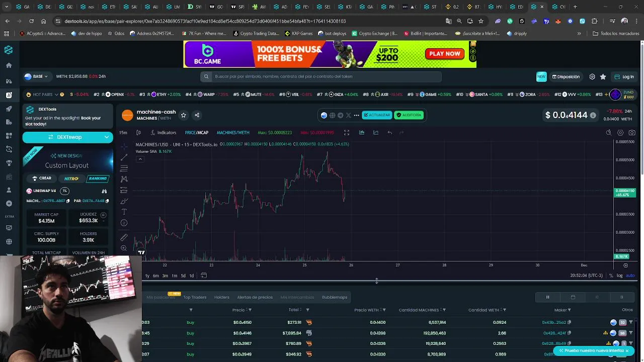
Task: Toggle the chart log scale
Action: (x=619, y=276)
